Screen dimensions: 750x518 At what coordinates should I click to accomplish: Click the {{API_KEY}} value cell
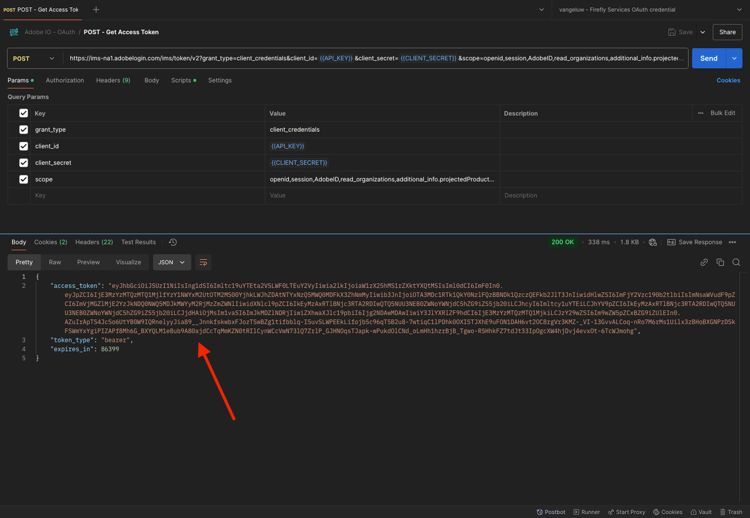tap(382, 146)
